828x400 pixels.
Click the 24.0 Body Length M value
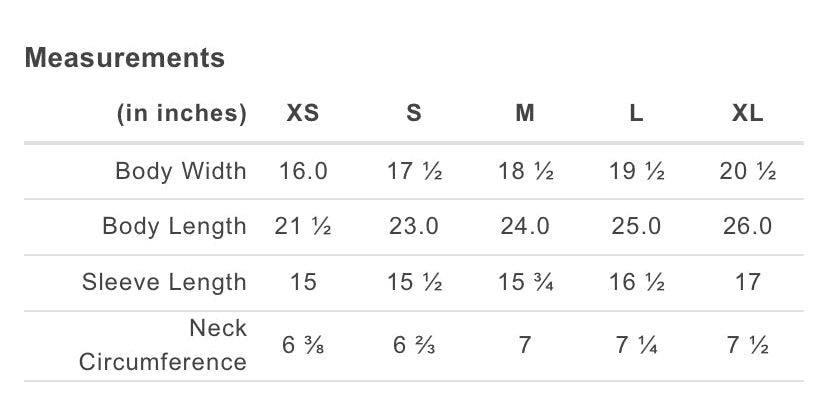[x=525, y=226]
